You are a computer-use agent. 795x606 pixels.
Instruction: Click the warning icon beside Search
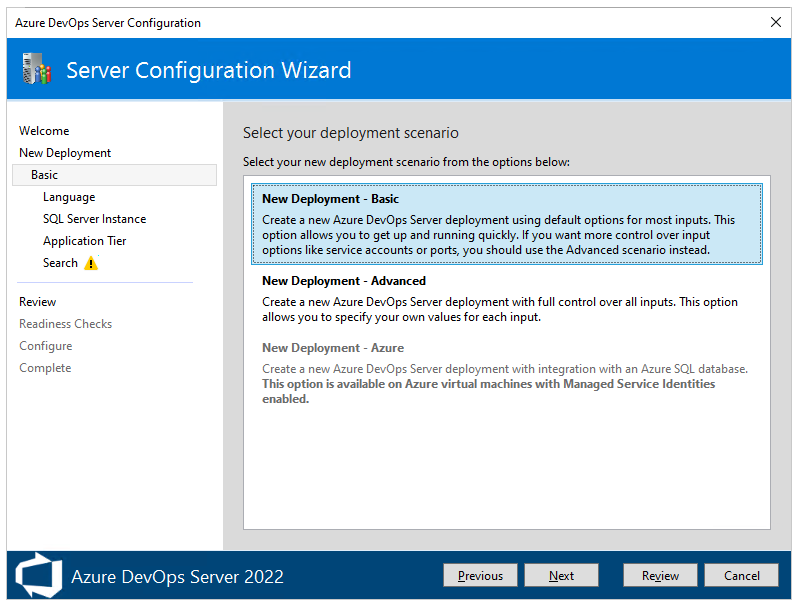(x=91, y=264)
